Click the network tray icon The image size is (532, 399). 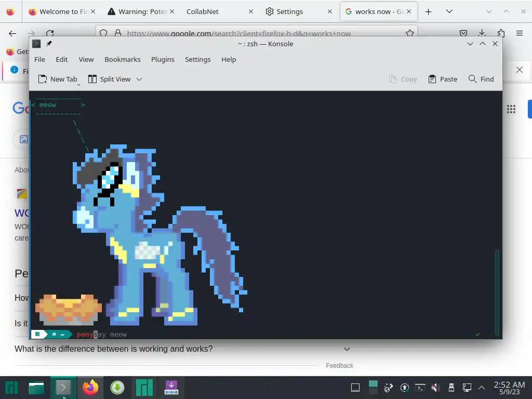click(x=467, y=388)
